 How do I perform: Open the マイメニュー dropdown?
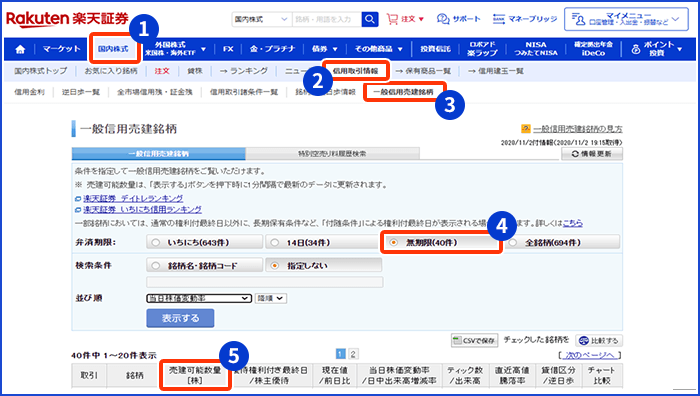tap(626, 19)
